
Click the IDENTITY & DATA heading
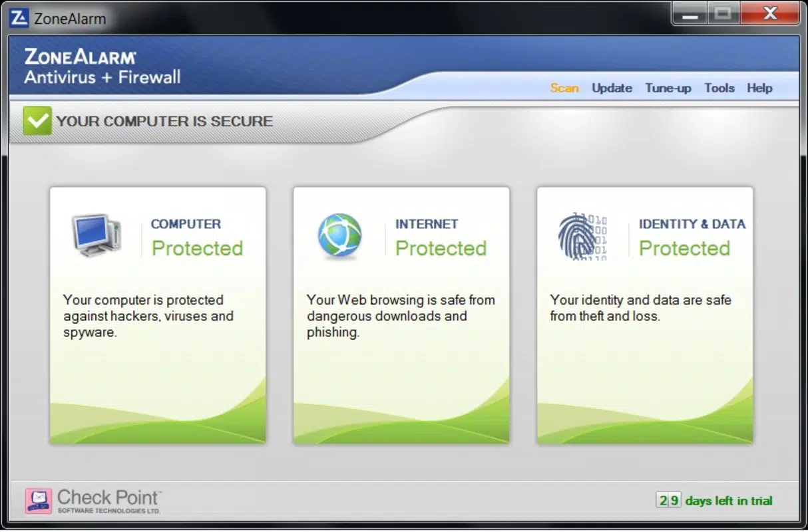click(x=692, y=224)
